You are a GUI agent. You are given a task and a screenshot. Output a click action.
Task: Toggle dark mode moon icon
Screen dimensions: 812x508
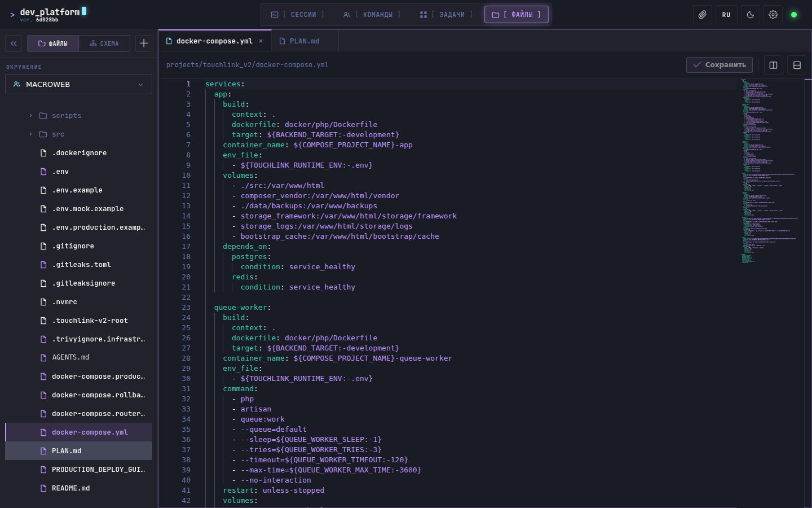[x=751, y=15]
